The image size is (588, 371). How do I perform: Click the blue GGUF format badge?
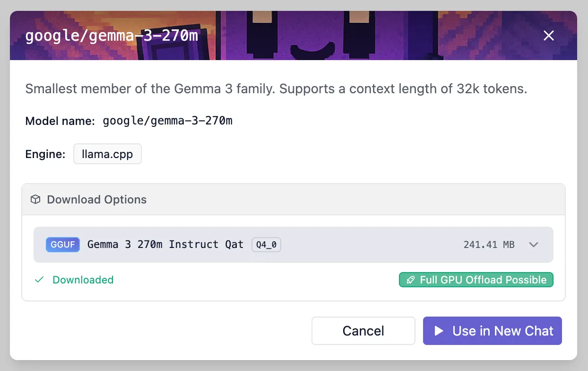[62, 245]
